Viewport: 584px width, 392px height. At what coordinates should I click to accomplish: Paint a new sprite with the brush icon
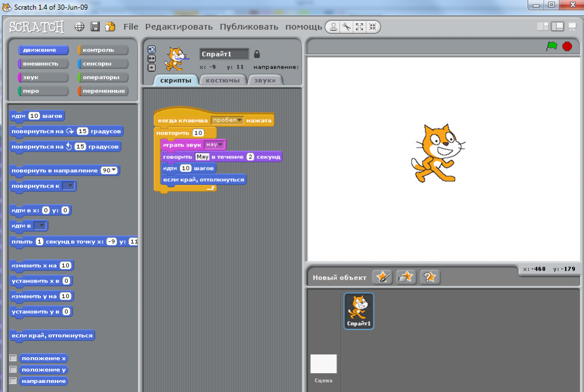click(383, 277)
